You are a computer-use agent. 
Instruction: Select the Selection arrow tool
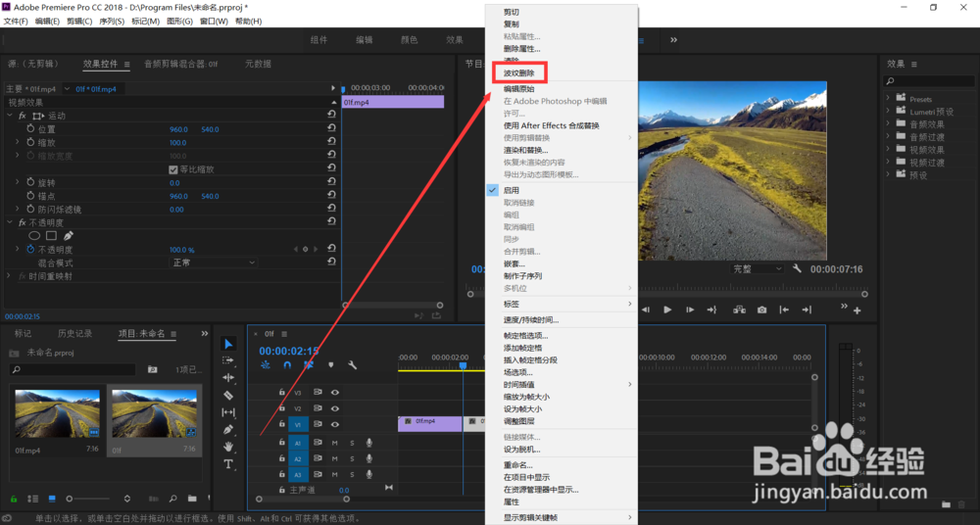(x=228, y=344)
